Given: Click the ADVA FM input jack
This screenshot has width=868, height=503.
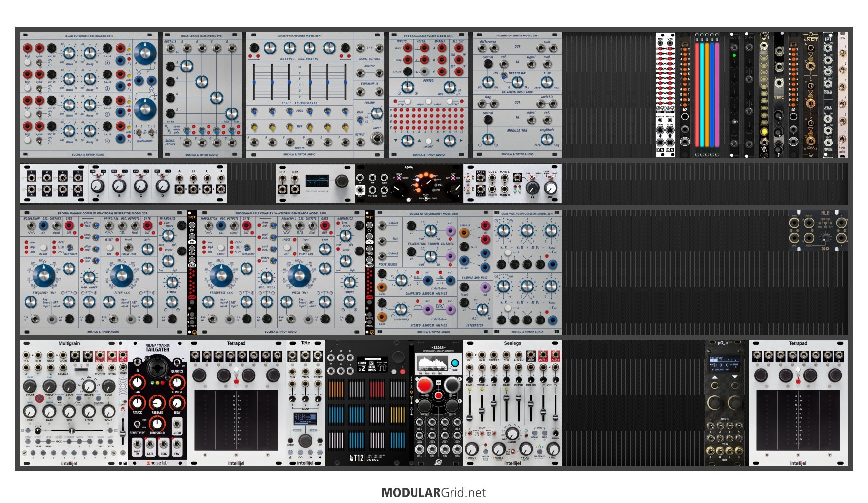Looking at the screenshot, I should [373, 178].
